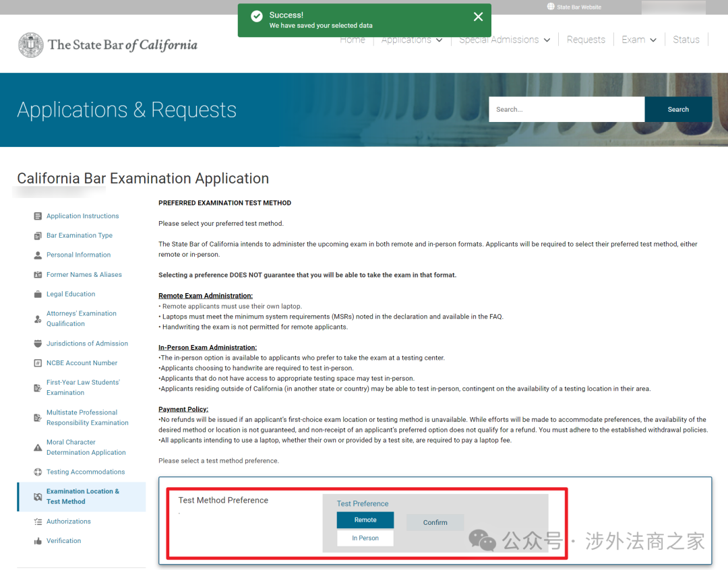Go to Bar Examination Type section
This screenshot has height=570, width=728.
click(x=80, y=236)
